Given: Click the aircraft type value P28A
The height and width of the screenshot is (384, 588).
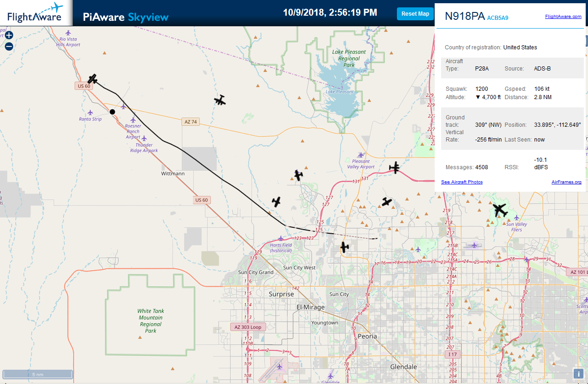Looking at the screenshot, I should 482,69.
